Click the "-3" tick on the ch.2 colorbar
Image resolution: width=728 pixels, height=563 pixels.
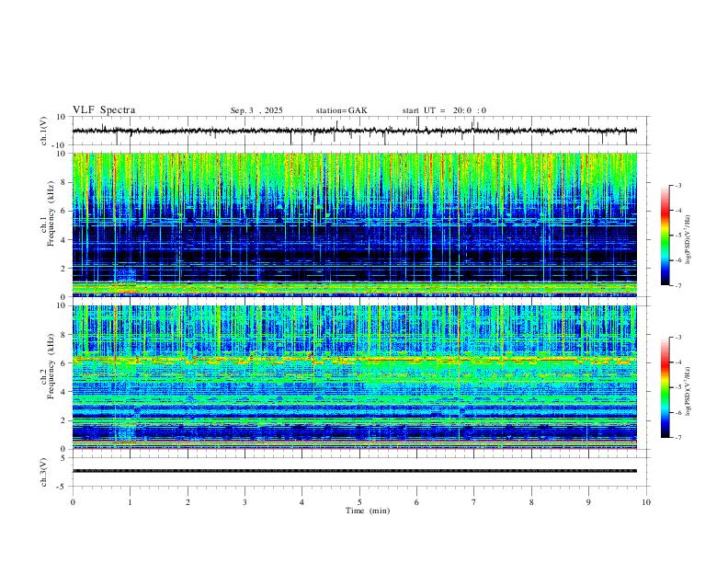(x=677, y=337)
